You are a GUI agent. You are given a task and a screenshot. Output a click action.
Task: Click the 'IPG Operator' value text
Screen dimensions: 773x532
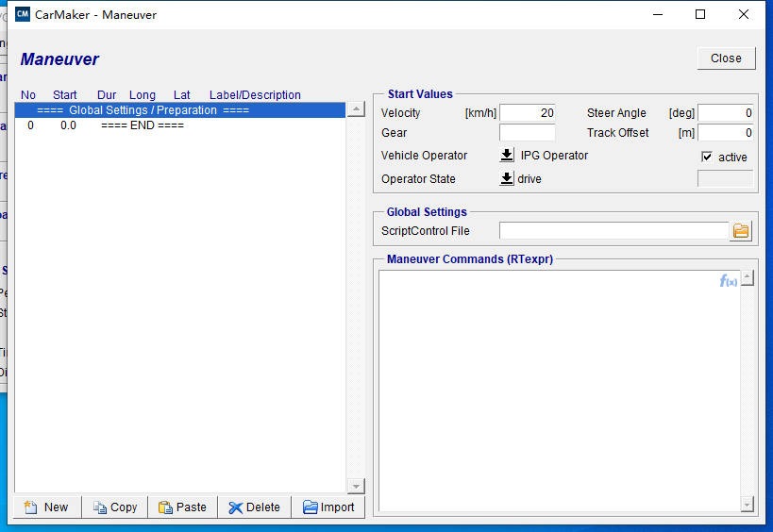pos(554,155)
